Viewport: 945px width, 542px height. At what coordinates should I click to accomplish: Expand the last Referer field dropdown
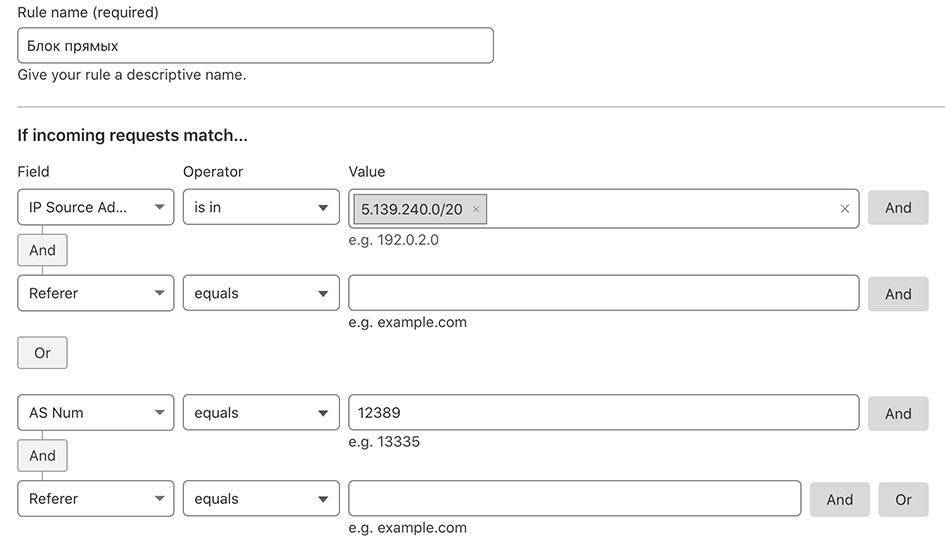point(96,499)
